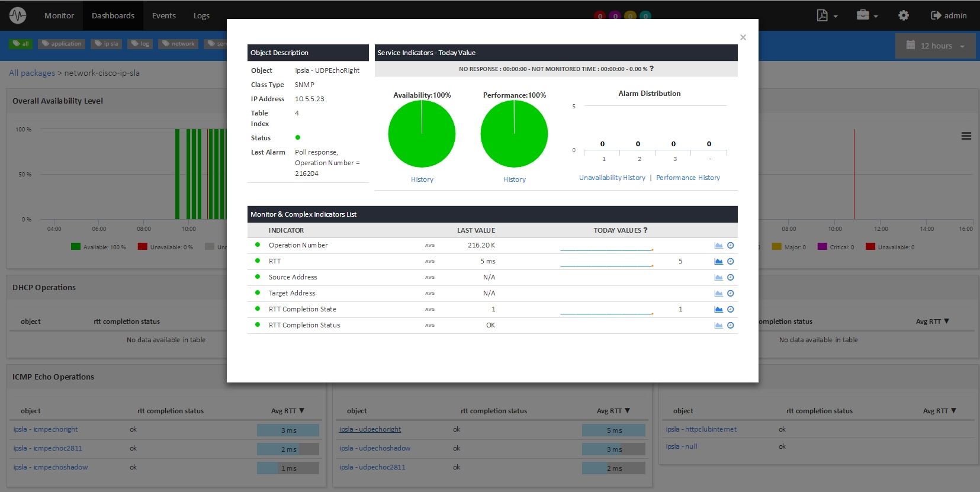
Task: Click the INDICATOR column header
Action: pos(286,230)
